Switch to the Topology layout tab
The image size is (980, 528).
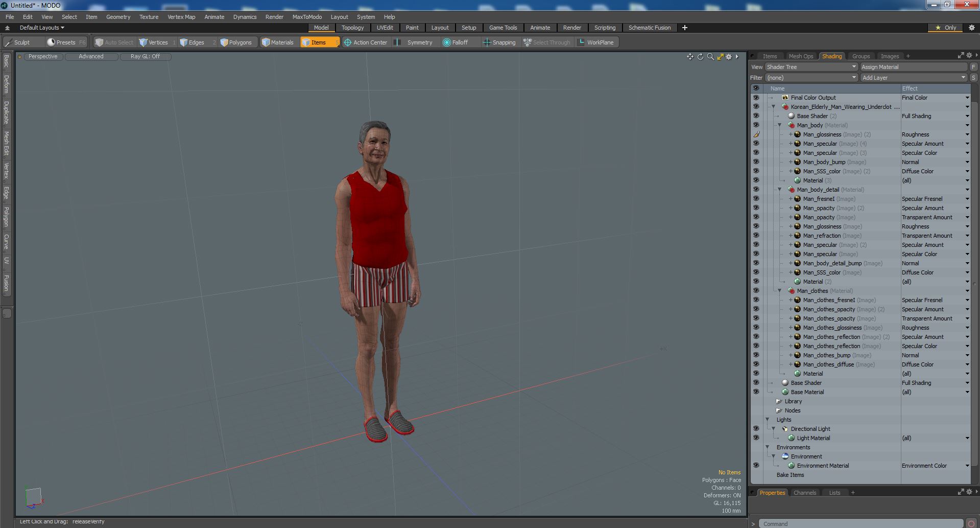click(x=352, y=28)
